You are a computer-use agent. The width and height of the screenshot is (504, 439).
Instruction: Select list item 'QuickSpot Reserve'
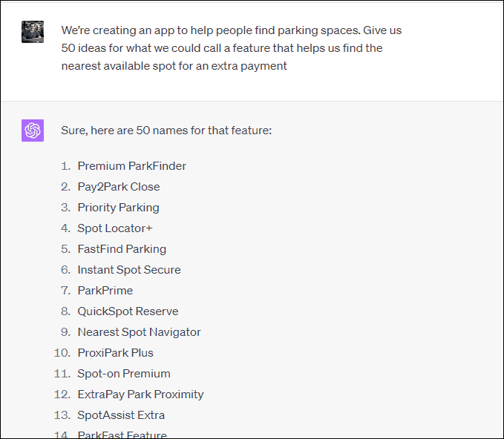(x=128, y=311)
